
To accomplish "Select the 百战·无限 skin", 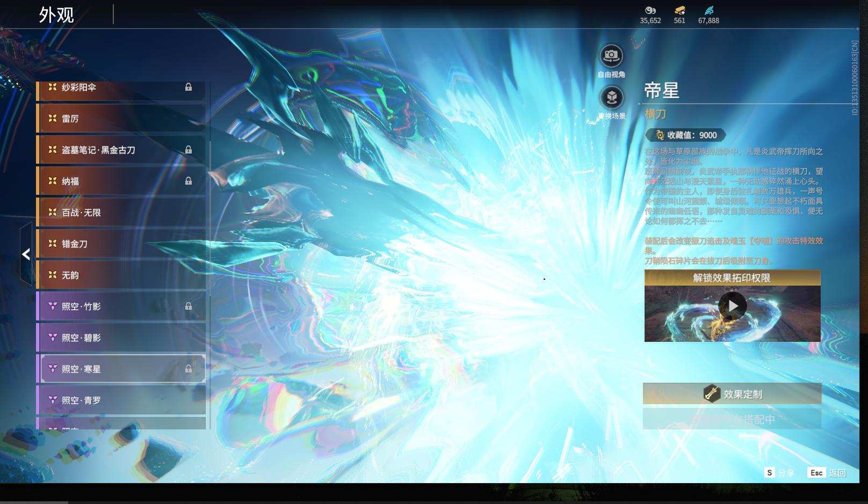I will pos(121,213).
